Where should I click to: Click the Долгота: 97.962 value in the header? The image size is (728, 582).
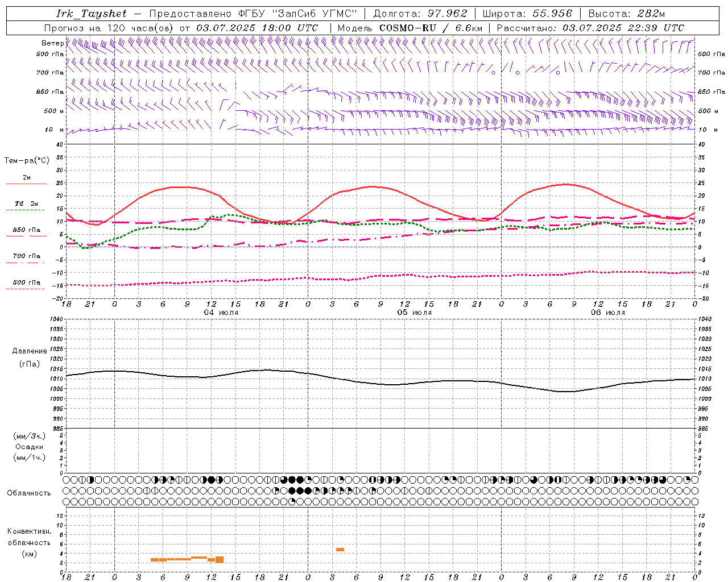click(420, 14)
